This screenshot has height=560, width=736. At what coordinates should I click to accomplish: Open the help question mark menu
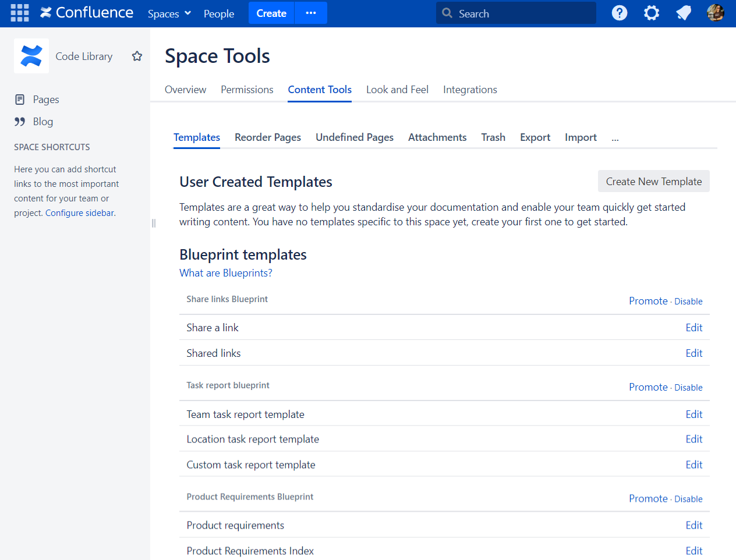pos(620,13)
